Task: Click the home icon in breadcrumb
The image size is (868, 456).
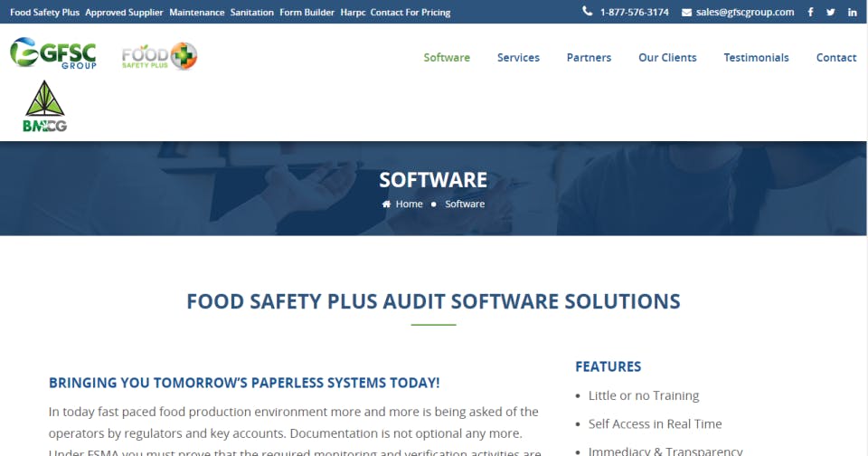Action: point(386,204)
